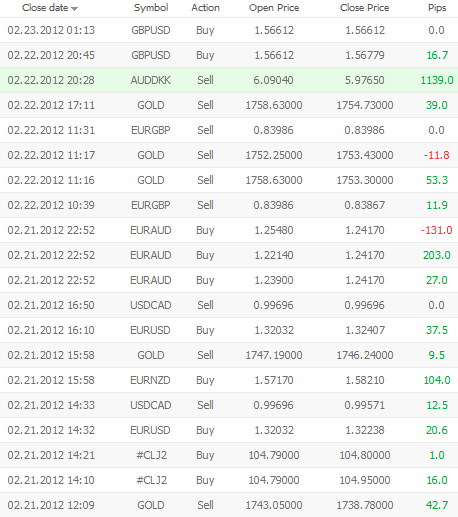This screenshot has width=458, height=517.
Task: Select the 42.7 pips value
Action: [437, 505]
